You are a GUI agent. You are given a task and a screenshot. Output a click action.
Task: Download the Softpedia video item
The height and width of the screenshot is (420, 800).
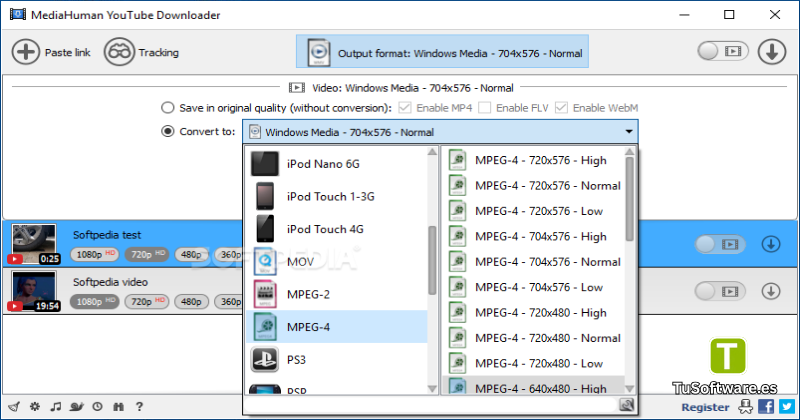pyautogui.click(x=771, y=291)
